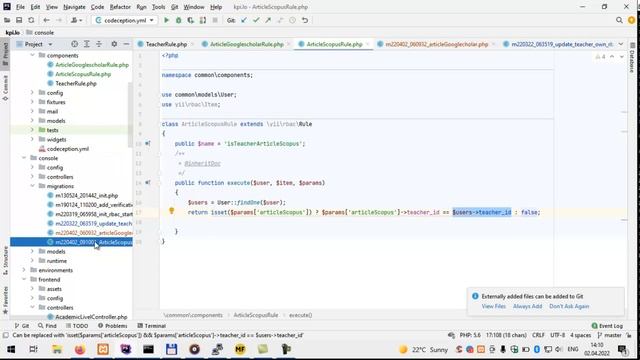640x360 pixels.
Task: Rollback changes with undo arrow icon
Action: pyautogui.click(x=305, y=20)
